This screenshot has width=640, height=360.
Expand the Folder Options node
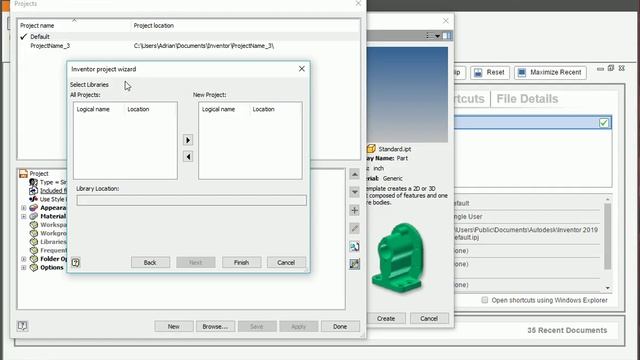24,259
